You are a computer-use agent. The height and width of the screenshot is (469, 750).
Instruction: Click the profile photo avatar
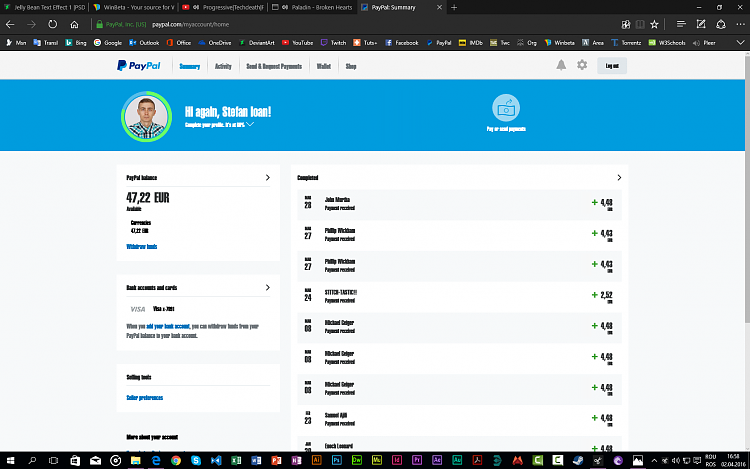pos(146,117)
